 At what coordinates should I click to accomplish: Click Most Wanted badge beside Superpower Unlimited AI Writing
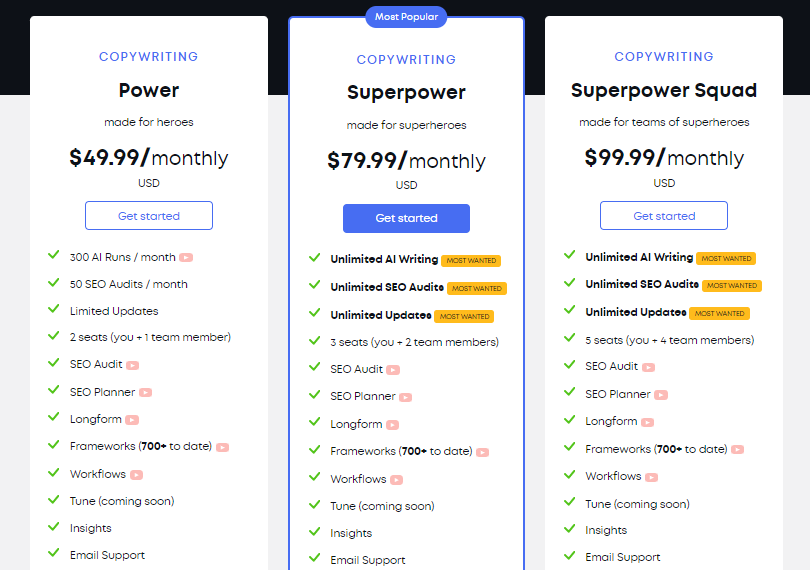[471, 260]
